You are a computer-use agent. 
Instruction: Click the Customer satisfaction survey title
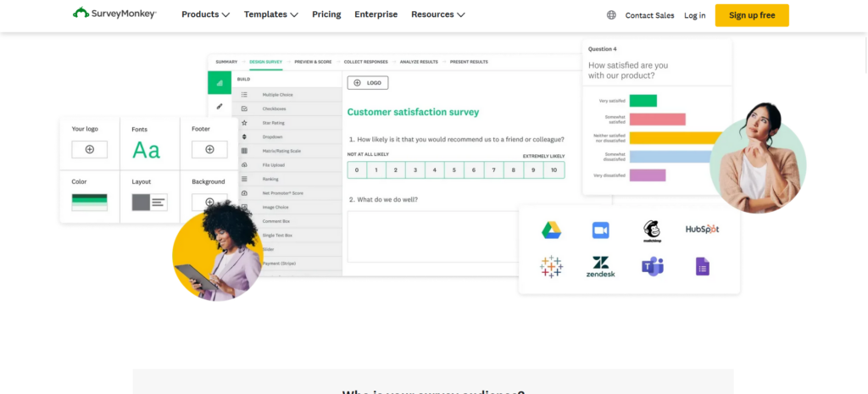click(x=413, y=113)
